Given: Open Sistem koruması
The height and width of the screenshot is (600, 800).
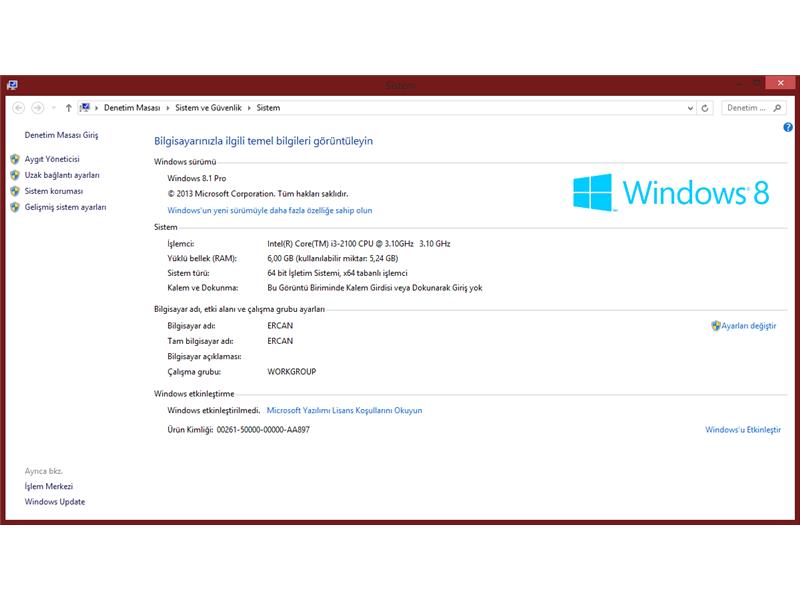Looking at the screenshot, I should click(54, 191).
